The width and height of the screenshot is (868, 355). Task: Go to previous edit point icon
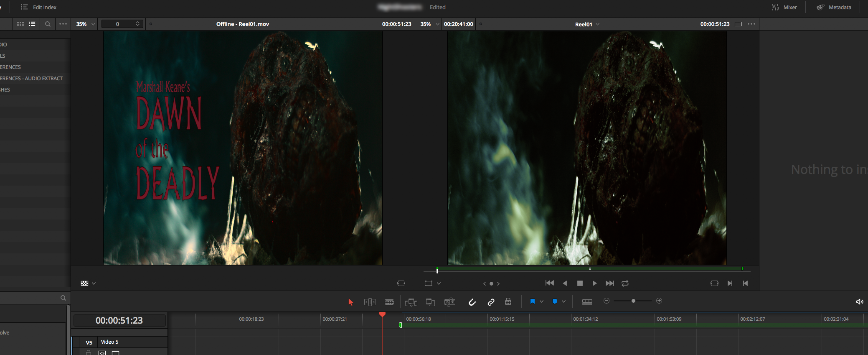tap(745, 283)
